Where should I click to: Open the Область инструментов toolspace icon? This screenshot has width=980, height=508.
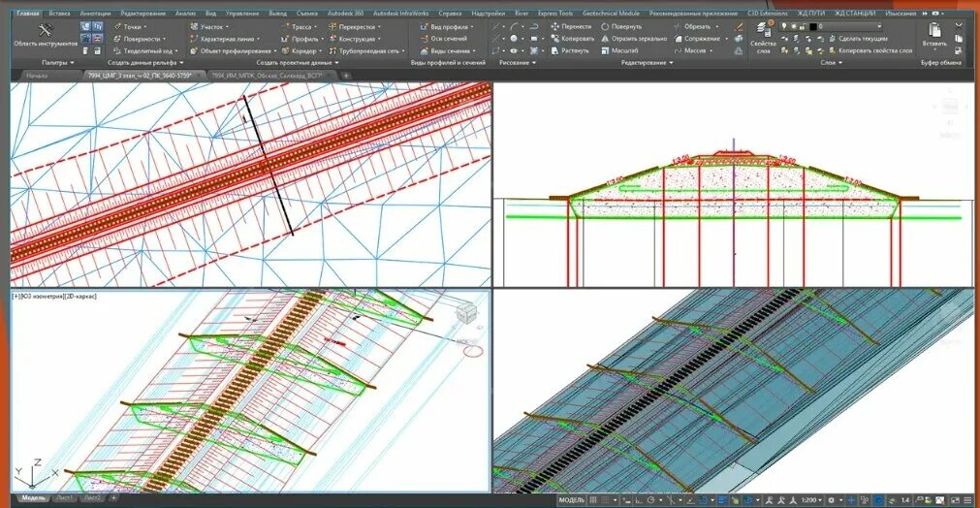[45, 35]
